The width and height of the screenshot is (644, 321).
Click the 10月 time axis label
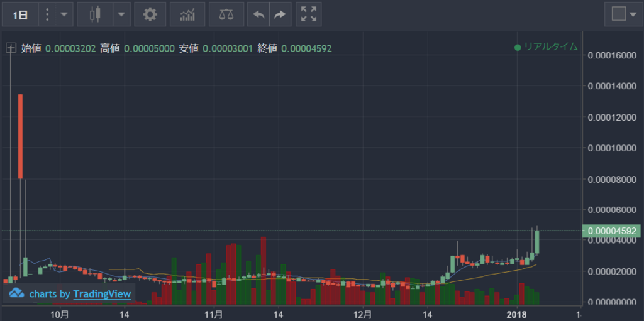[x=60, y=315]
